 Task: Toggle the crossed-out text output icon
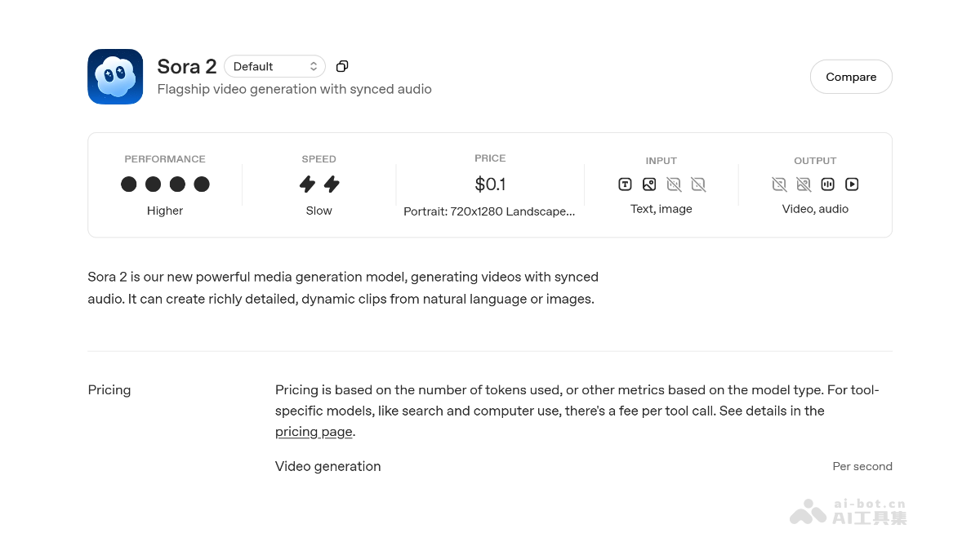(779, 184)
